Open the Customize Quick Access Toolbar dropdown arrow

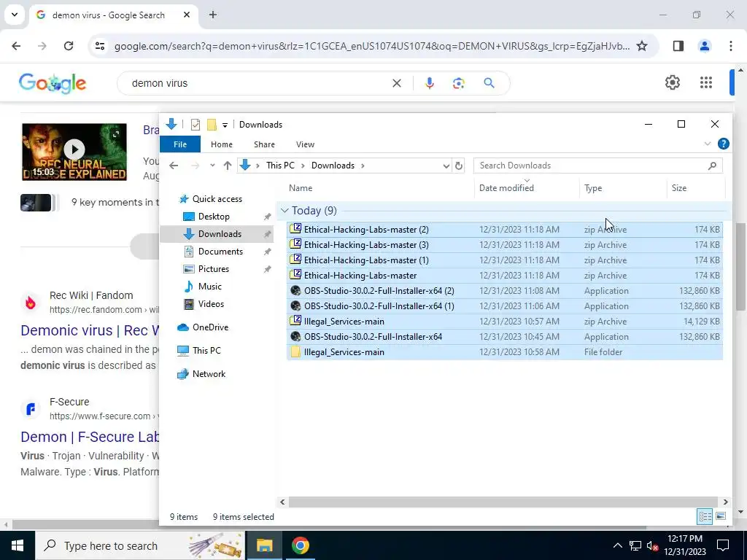click(225, 125)
